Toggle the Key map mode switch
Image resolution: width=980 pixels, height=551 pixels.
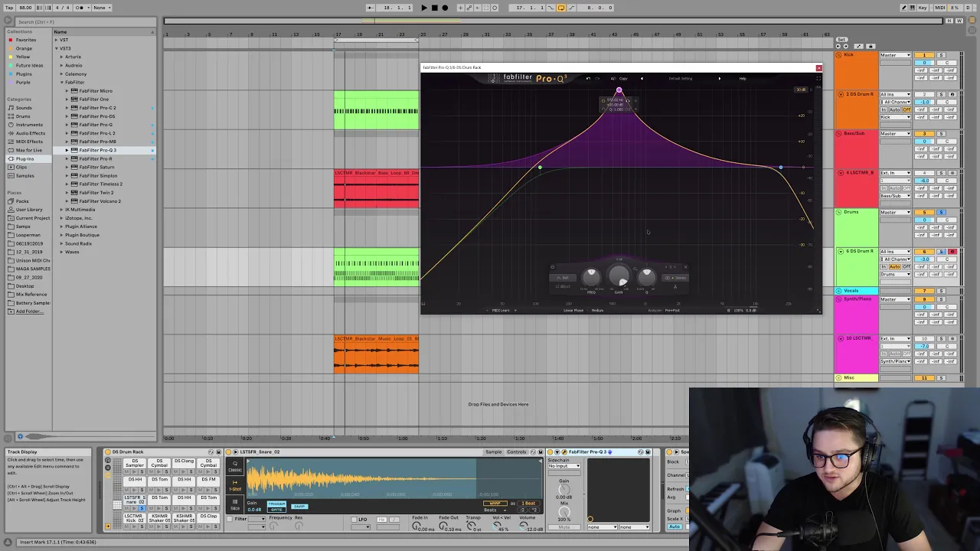(x=923, y=8)
